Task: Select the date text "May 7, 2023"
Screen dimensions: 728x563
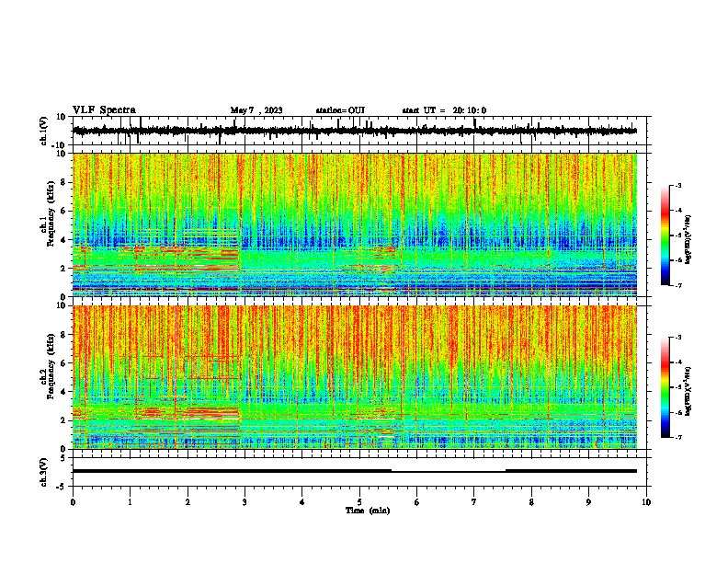Action: [256, 110]
